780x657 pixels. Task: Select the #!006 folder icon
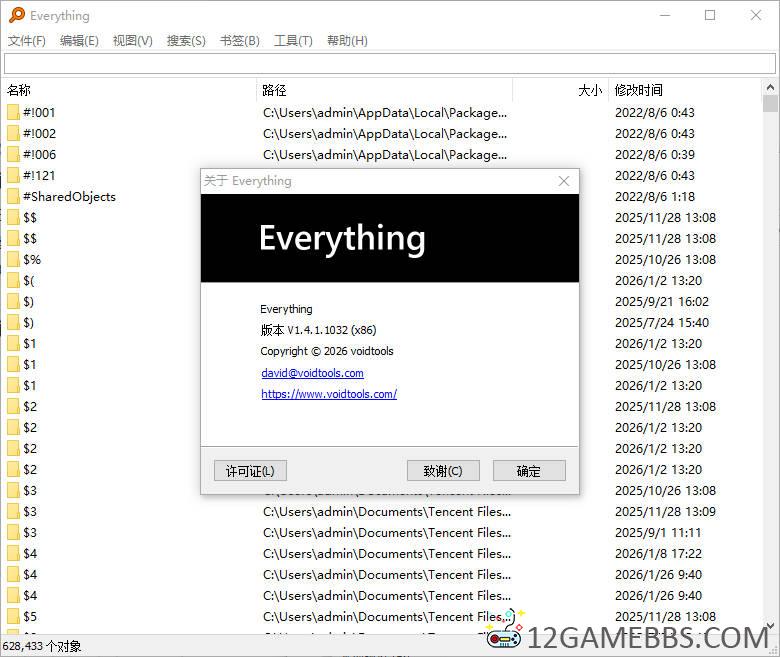tap(13, 155)
